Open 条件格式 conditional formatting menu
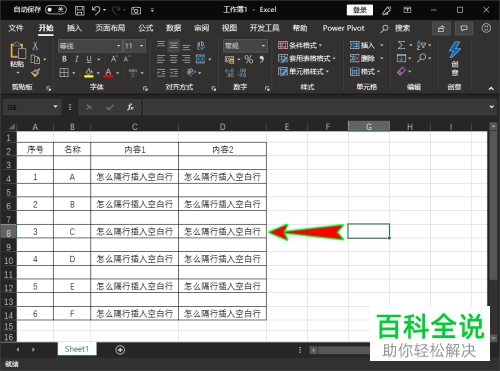500x371 pixels. coord(300,45)
